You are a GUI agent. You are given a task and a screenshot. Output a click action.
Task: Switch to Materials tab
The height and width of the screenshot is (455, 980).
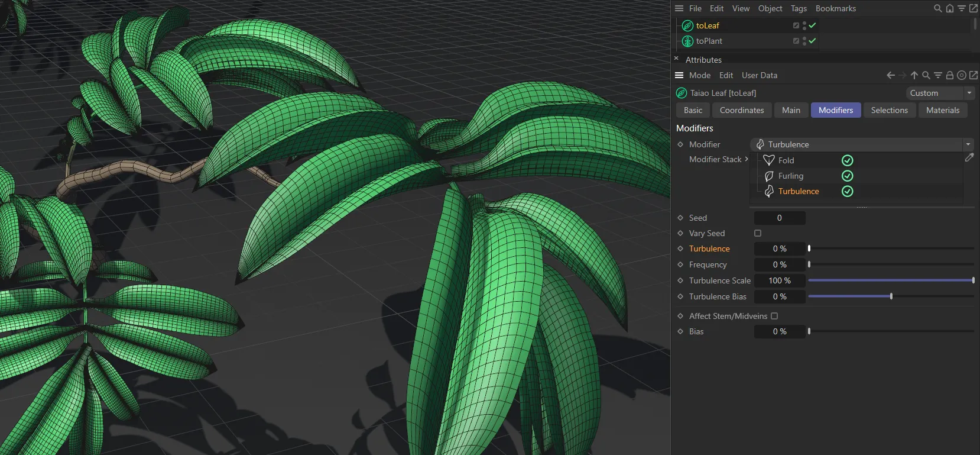[943, 110]
